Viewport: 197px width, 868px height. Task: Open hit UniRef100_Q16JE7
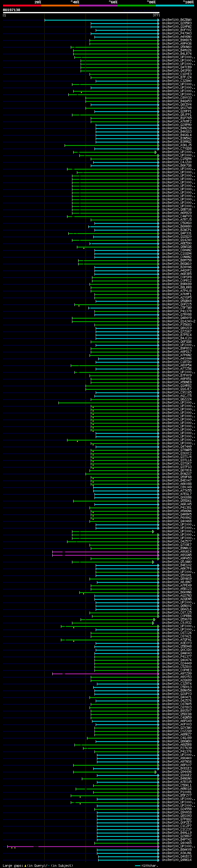[x=177, y=389]
